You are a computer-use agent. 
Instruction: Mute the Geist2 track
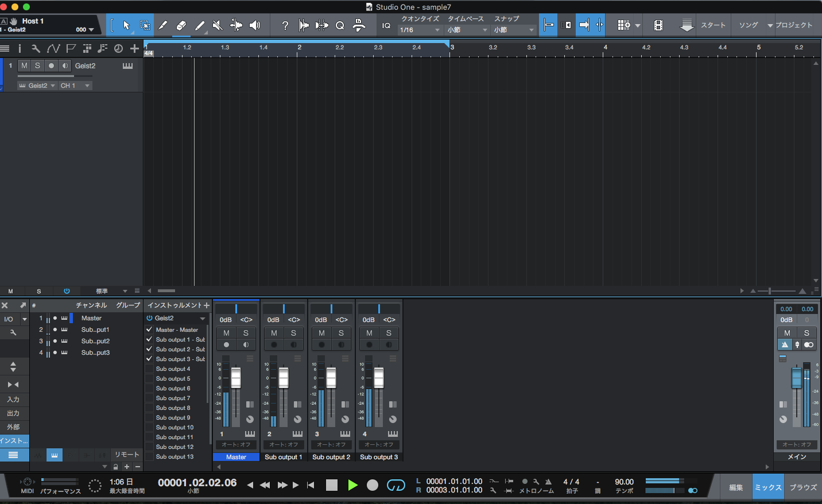pos(24,65)
